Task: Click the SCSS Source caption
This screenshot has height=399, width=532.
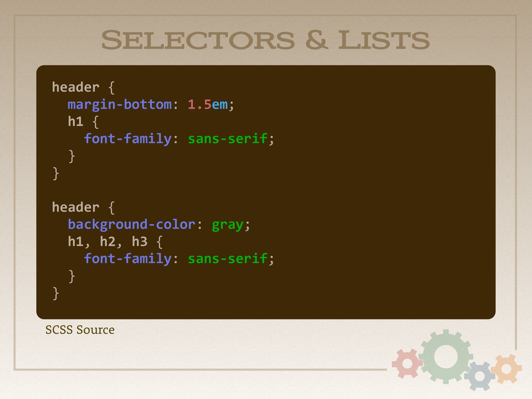Action: coord(80,330)
